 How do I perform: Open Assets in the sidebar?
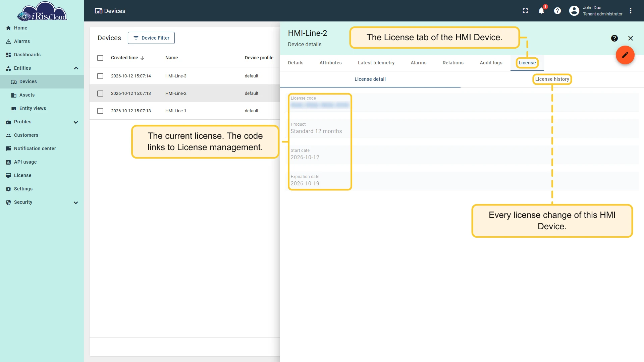tap(42, 95)
